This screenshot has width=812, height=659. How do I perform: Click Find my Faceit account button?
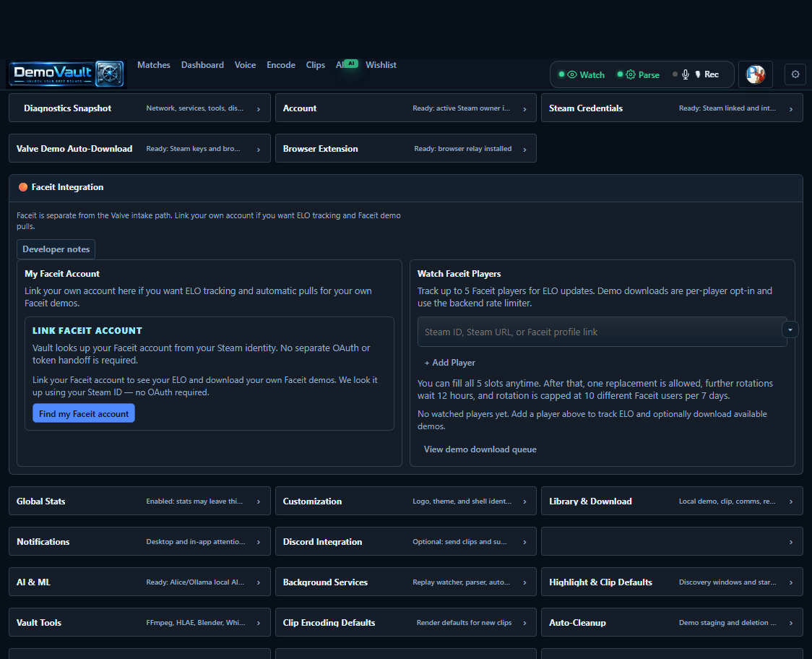(x=83, y=413)
